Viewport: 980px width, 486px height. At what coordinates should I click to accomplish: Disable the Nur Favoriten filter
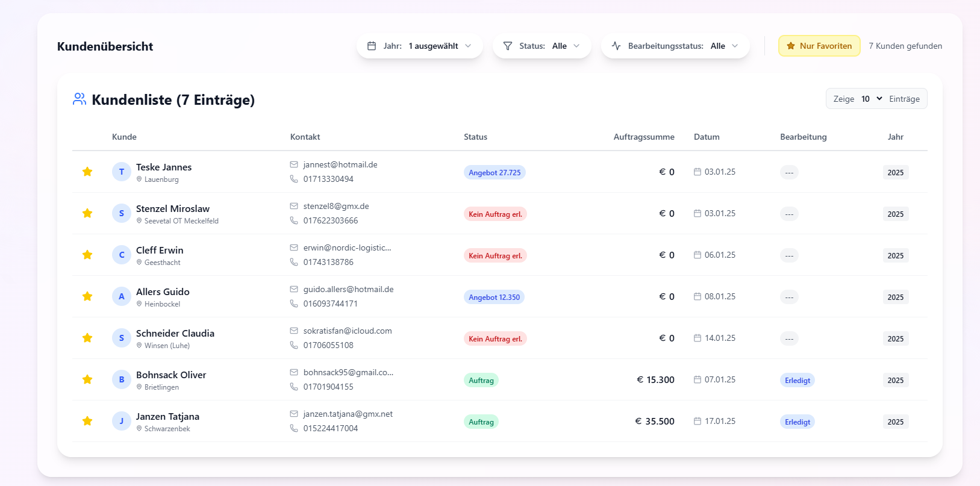pos(819,46)
